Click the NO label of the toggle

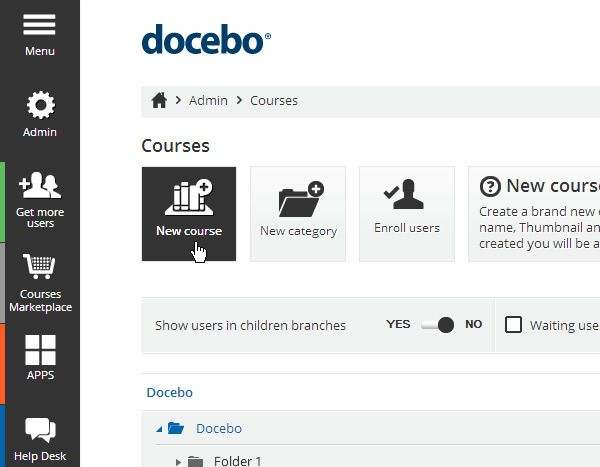click(x=473, y=324)
